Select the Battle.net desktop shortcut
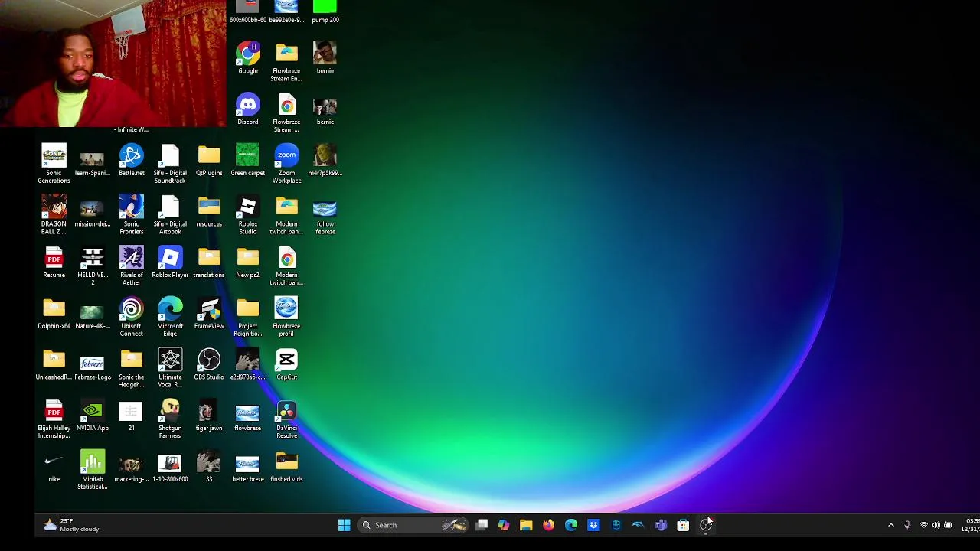Screen dimensions: 980x551 131,160
